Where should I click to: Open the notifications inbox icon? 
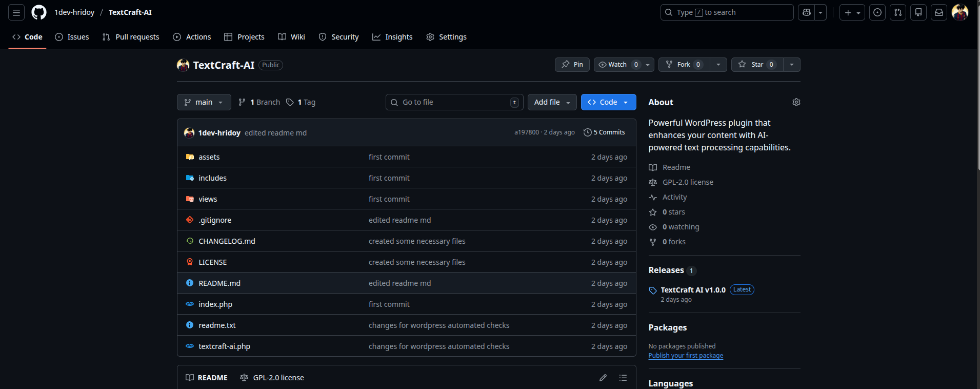click(x=939, y=12)
